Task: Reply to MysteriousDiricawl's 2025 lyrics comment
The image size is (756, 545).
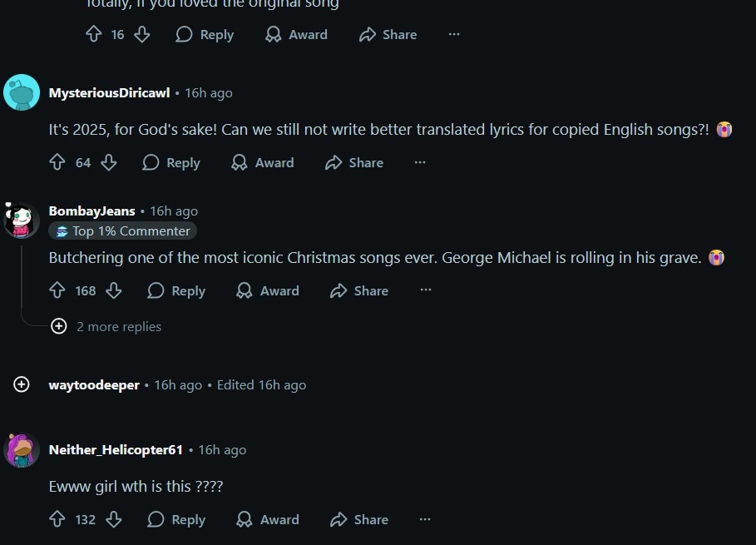Action: (x=171, y=162)
